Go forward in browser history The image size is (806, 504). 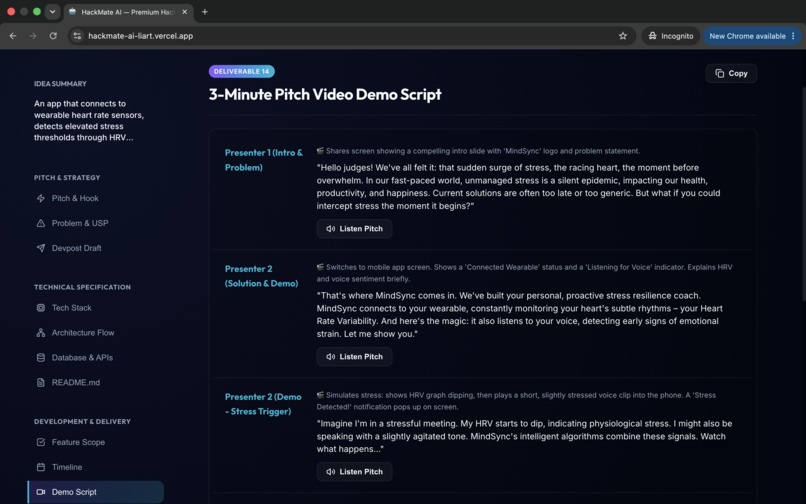pyautogui.click(x=33, y=36)
